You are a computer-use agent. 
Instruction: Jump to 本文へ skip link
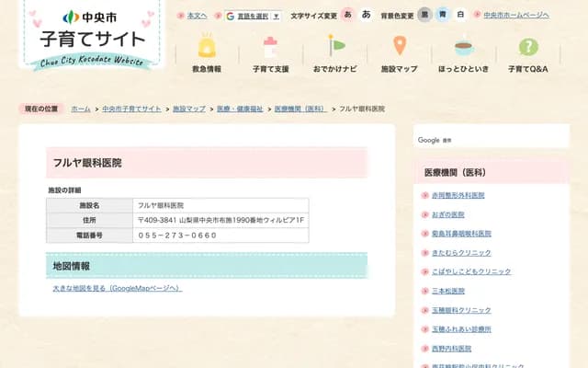197,16
